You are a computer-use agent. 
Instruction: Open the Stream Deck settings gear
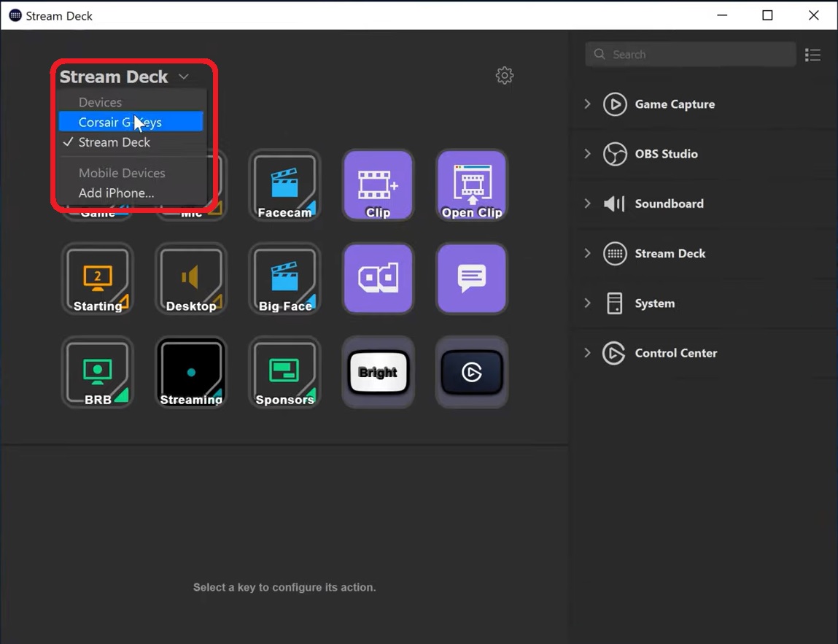[x=504, y=75]
